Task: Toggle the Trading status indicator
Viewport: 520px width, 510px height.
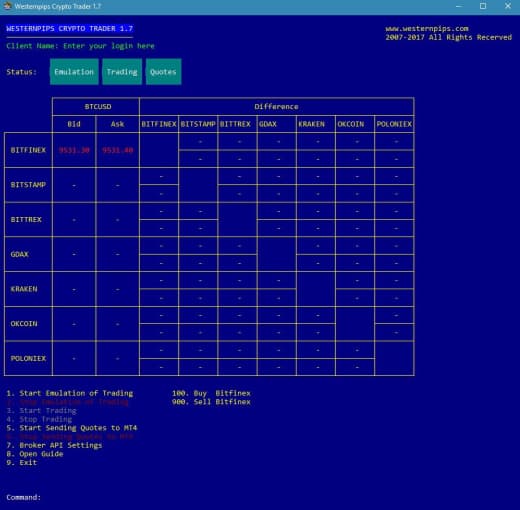Action: [x=122, y=72]
